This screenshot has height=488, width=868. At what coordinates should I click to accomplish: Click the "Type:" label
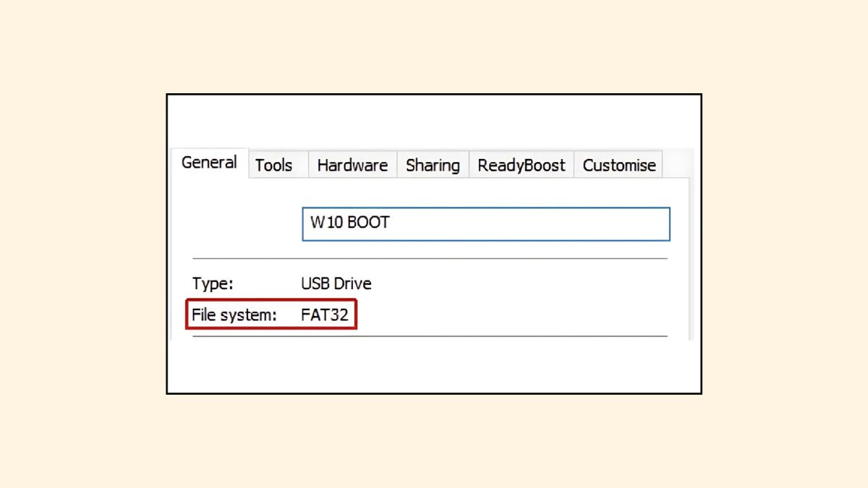(213, 283)
